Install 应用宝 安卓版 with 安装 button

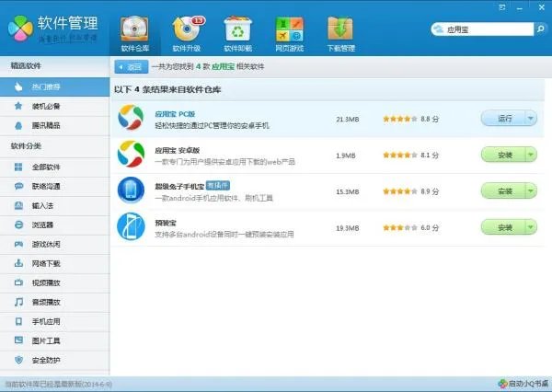point(503,155)
